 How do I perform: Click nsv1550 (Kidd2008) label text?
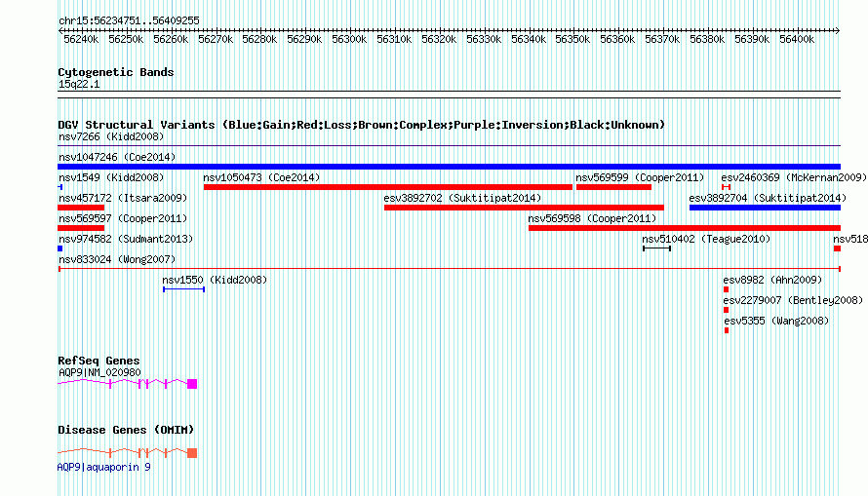[x=215, y=280]
